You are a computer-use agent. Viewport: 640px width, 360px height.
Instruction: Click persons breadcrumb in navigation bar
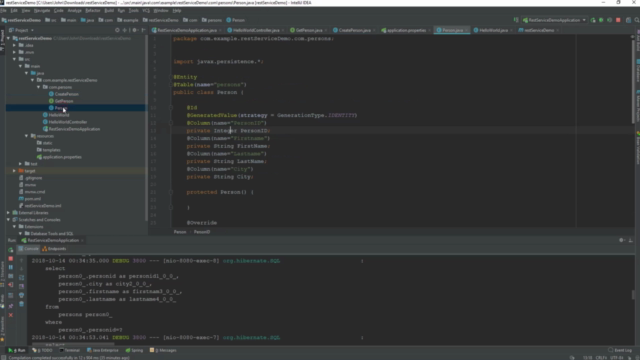click(212, 20)
